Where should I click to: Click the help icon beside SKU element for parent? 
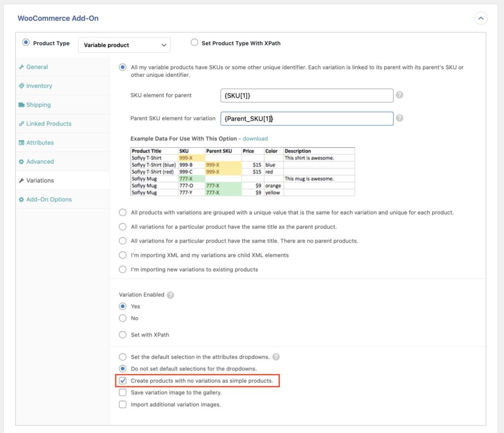tap(400, 95)
